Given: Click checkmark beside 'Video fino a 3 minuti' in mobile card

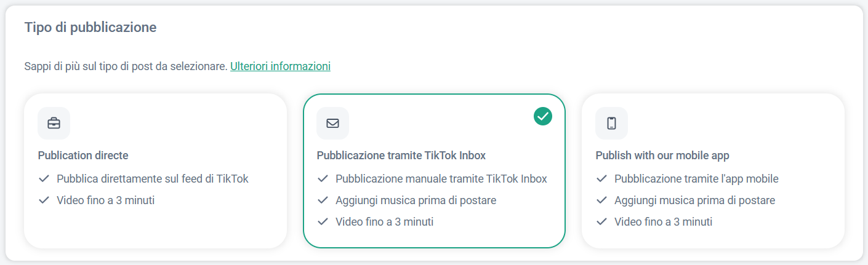Looking at the screenshot, I should [601, 222].
